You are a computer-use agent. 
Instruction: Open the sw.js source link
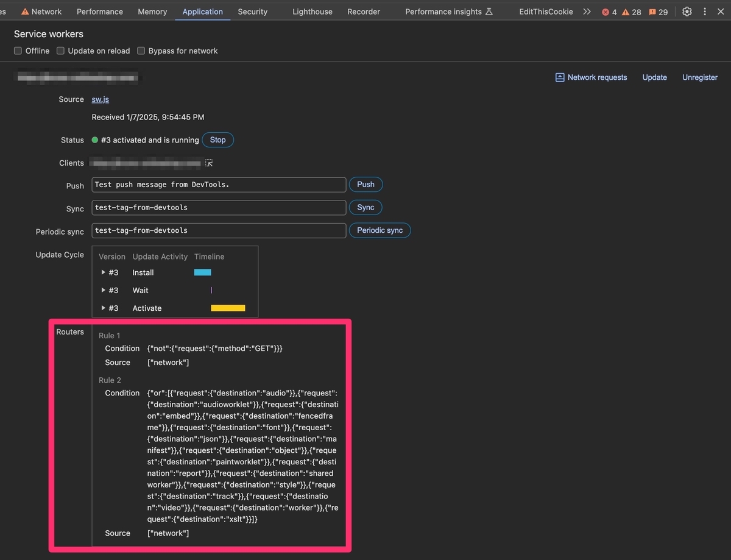(x=101, y=99)
